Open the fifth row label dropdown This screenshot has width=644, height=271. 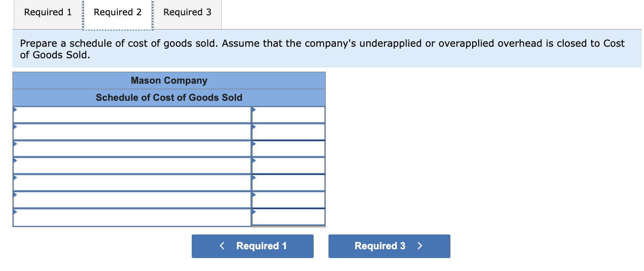[133, 183]
